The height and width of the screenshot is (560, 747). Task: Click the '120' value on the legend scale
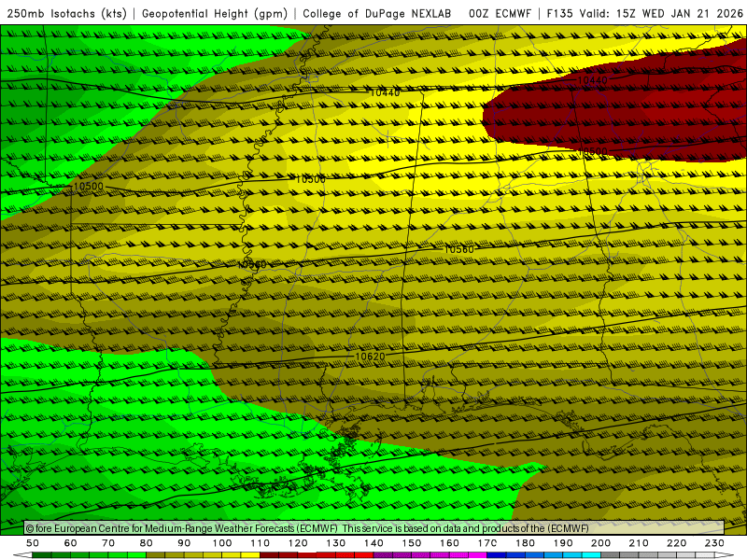coord(298,543)
